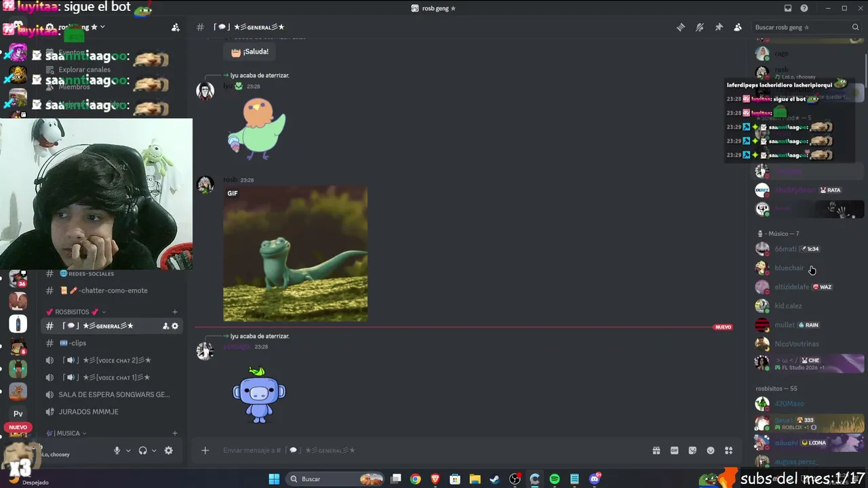This screenshot has height=488, width=868.
Task: View the green bird sticker
Action: point(257,129)
